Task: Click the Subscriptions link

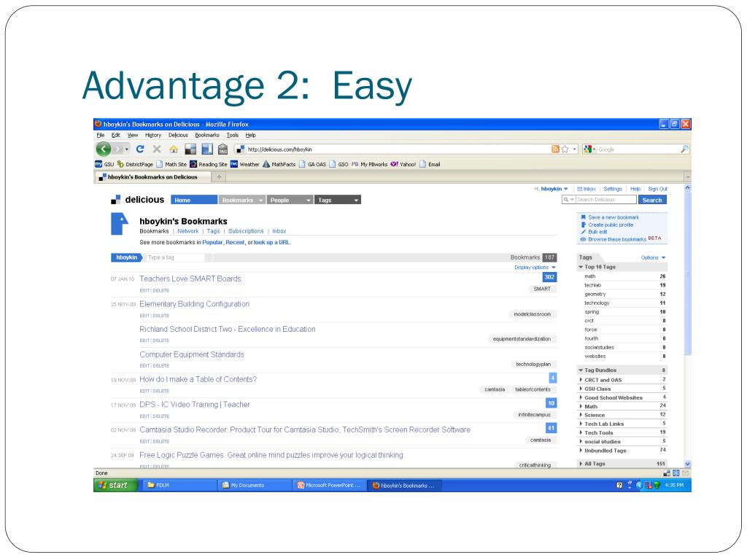Action: (x=246, y=231)
